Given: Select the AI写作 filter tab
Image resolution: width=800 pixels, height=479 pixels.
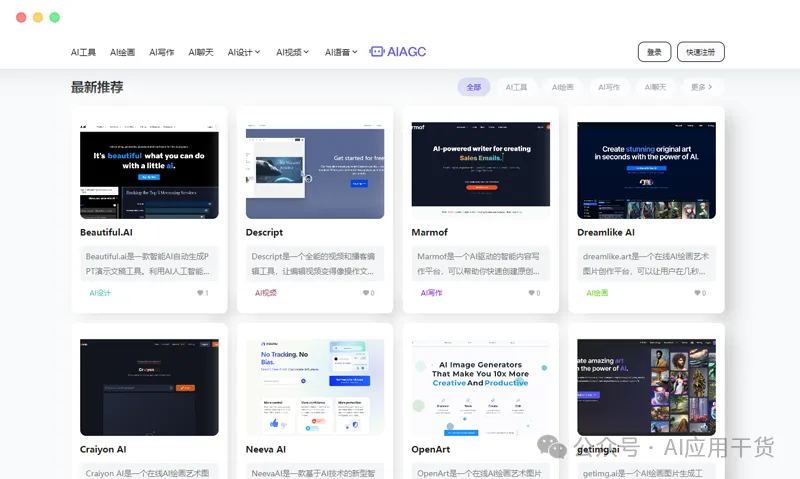Looking at the screenshot, I should pos(609,87).
